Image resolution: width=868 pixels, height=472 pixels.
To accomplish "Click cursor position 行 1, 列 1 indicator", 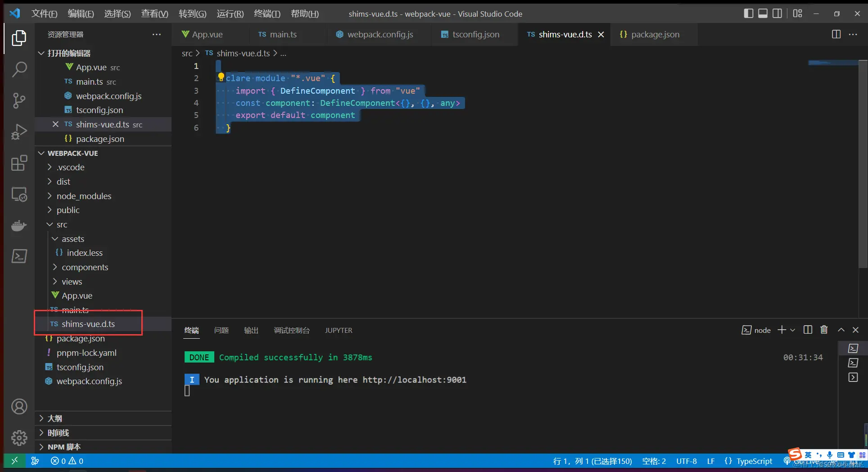I will pos(592,461).
